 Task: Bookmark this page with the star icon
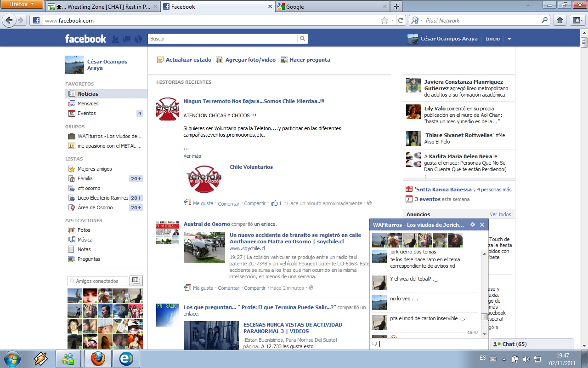384,20
